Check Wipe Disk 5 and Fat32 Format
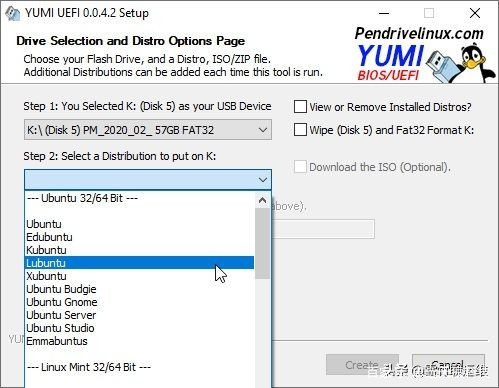This screenshot has width=499, height=388. pos(300,130)
